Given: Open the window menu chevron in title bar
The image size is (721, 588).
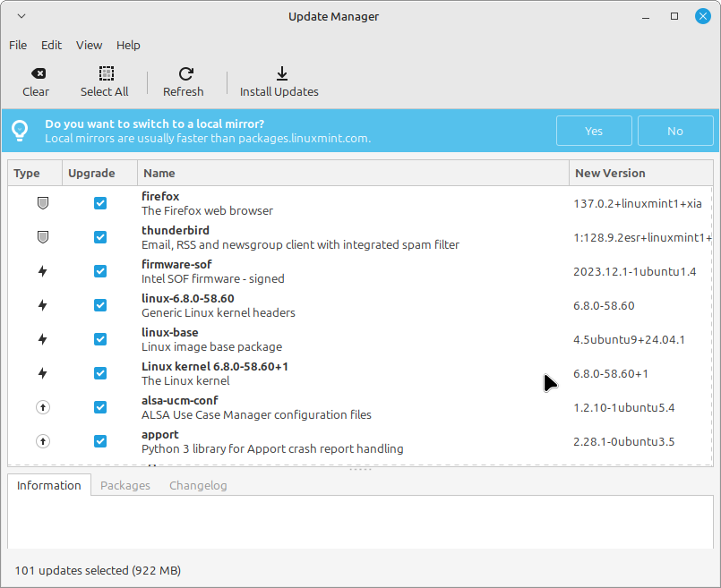Looking at the screenshot, I should [21, 16].
